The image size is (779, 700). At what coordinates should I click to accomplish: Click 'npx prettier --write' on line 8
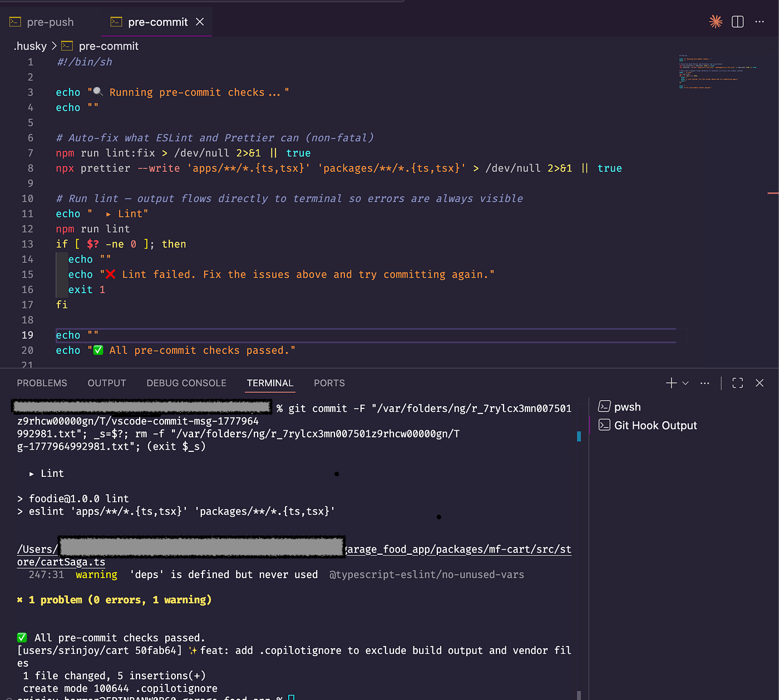[x=118, y=168]
